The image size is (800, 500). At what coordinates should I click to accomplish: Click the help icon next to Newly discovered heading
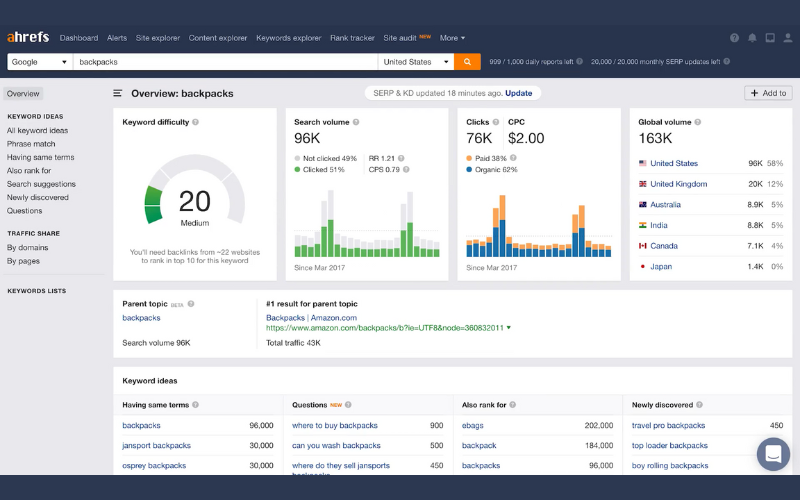[x=699, y=405]
